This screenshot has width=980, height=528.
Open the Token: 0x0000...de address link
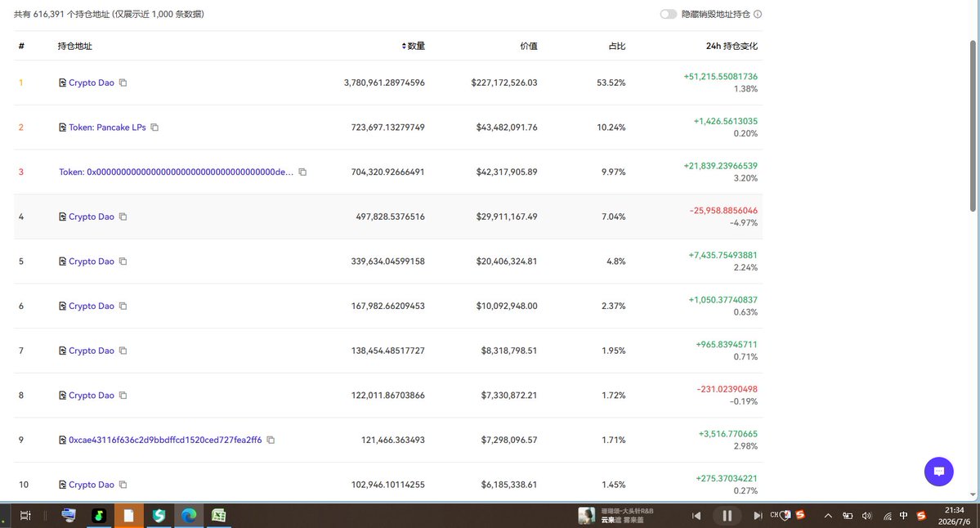point(177,172)
